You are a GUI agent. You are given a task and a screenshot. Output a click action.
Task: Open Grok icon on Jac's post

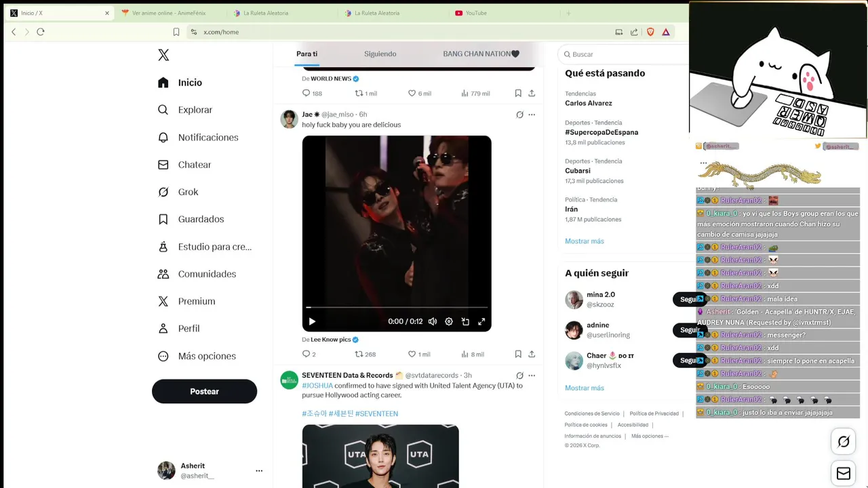(x=519, y=115)
